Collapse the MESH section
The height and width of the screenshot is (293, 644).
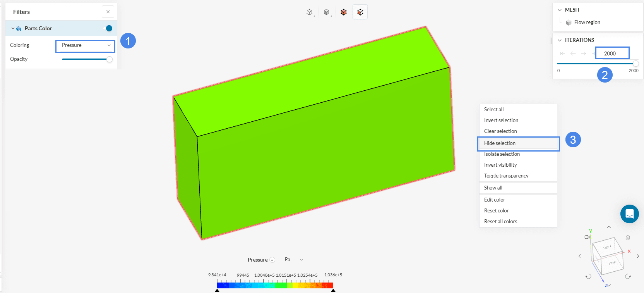(x=560, y=10)
